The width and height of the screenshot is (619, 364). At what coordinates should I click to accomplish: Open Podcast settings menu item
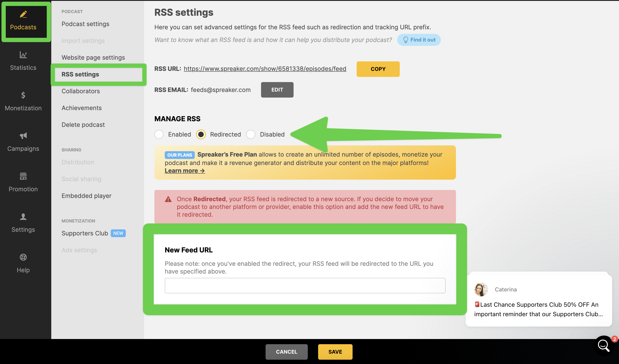point(85,24)
